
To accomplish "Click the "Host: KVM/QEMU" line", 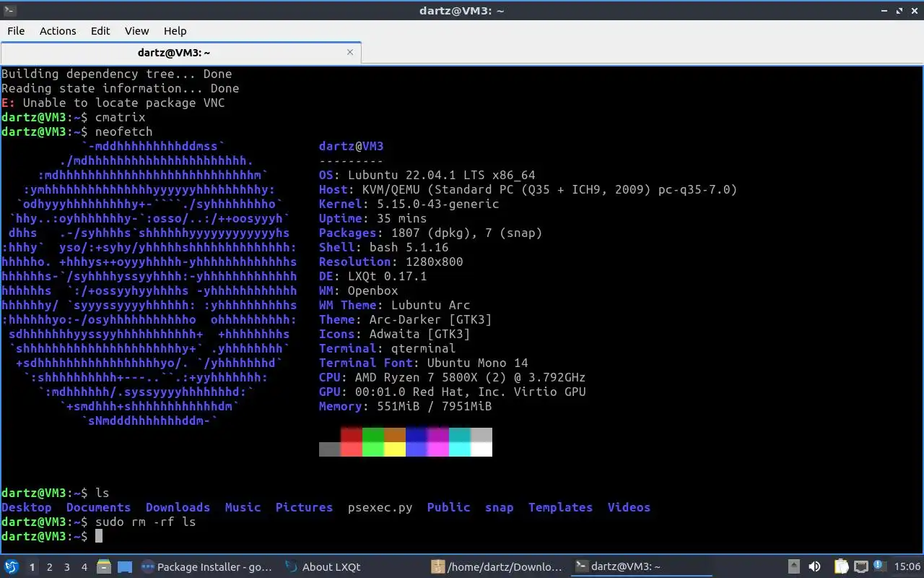I will 528,189.
